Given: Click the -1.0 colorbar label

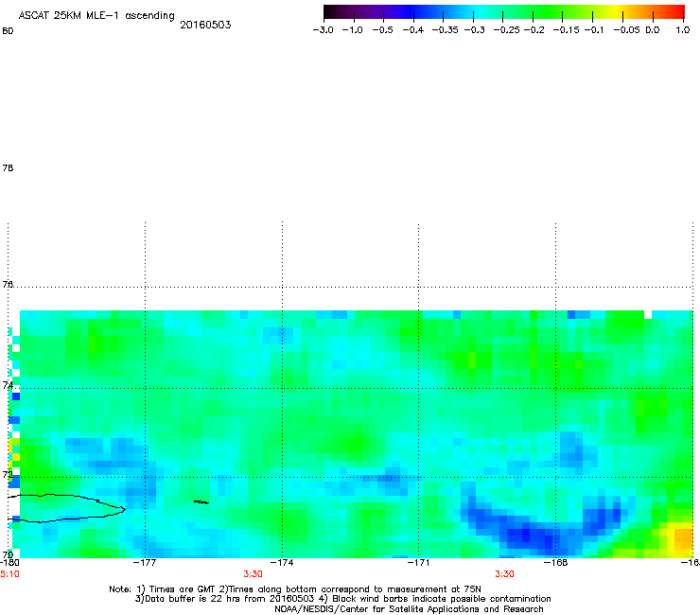Looking at the screenshot, I should tap(352, 30).
